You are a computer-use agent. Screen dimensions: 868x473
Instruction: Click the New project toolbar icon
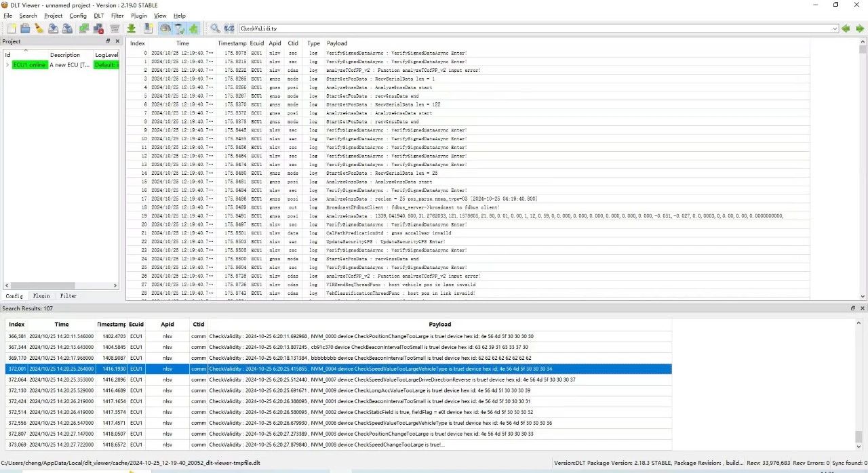[x=12, y=28]
